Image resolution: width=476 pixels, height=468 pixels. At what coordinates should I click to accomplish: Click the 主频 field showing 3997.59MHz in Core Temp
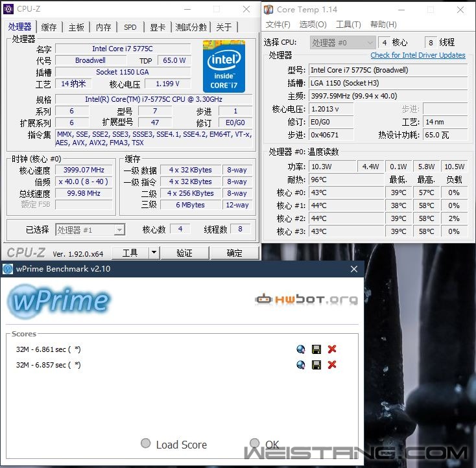388,96
